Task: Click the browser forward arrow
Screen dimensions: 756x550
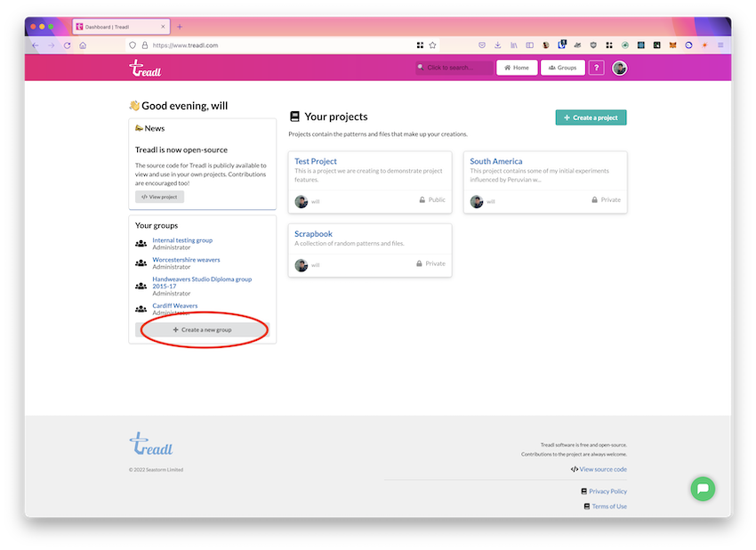Action: (x=51, y=45)
